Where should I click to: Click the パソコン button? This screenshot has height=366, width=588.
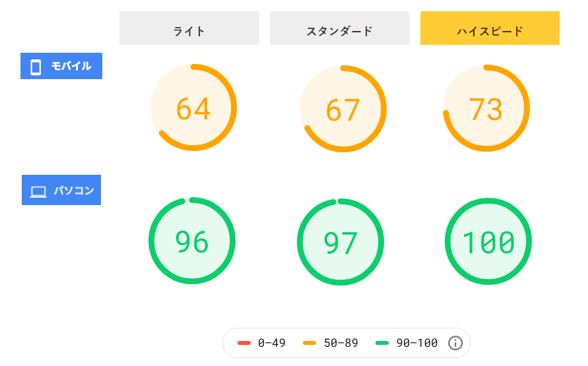coord(61,190)
